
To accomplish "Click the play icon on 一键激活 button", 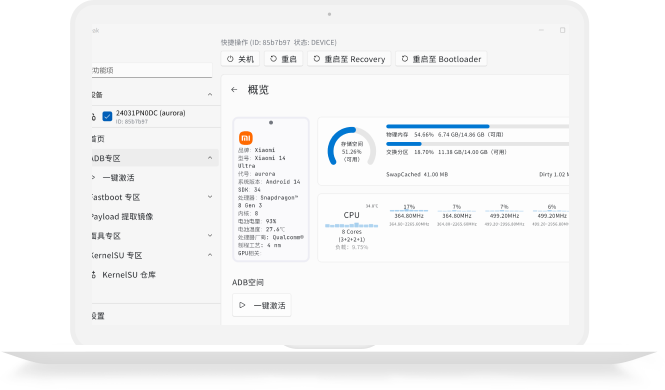I will (x=242, y=305).
